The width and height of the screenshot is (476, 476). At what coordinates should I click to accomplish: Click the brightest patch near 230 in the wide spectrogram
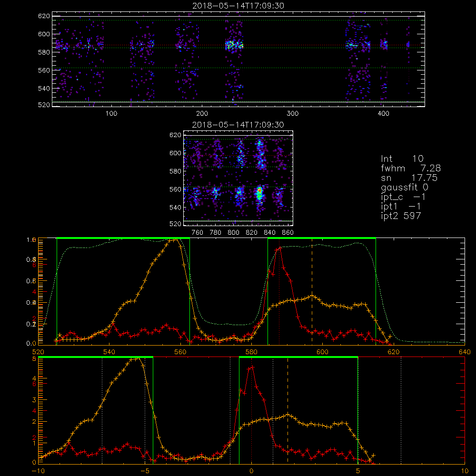234,45
